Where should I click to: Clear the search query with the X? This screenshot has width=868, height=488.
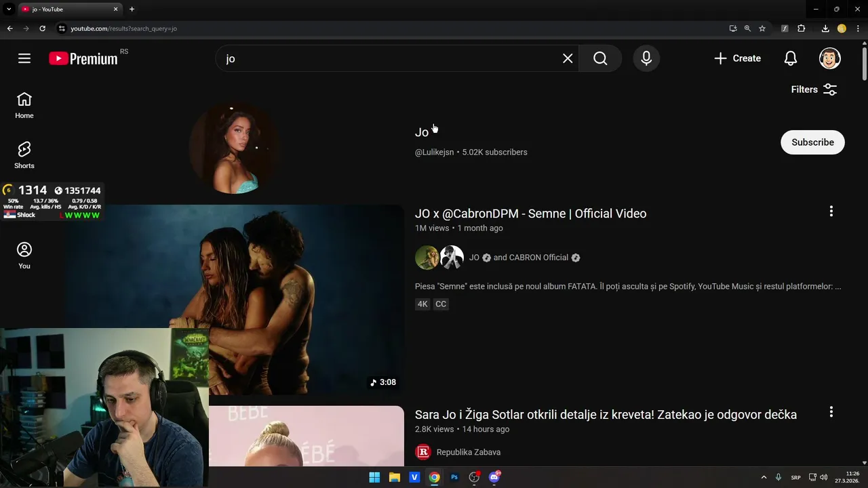568,58
